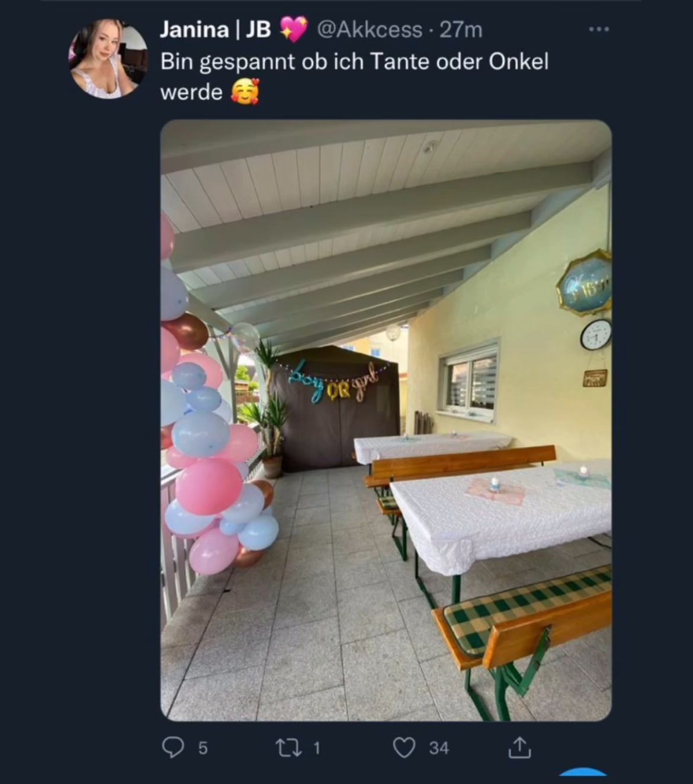
Task: Click the sparkling heart emoji beside name
Action: pos(293,30)
